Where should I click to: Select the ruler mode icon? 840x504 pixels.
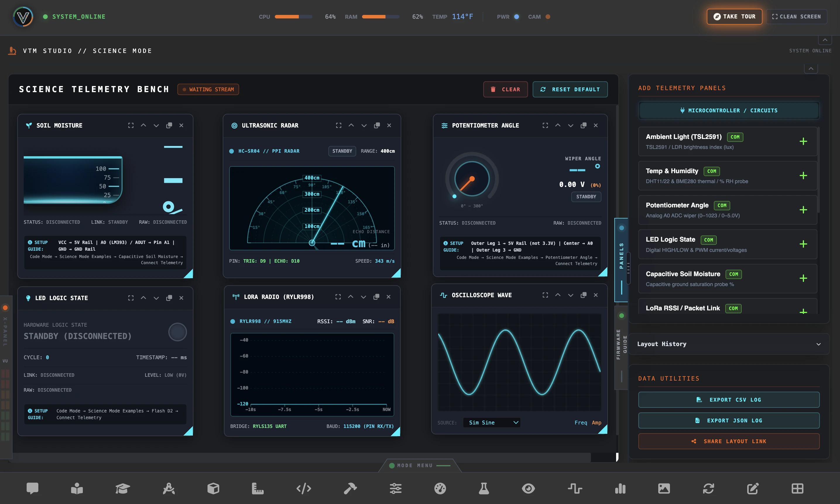258,488
